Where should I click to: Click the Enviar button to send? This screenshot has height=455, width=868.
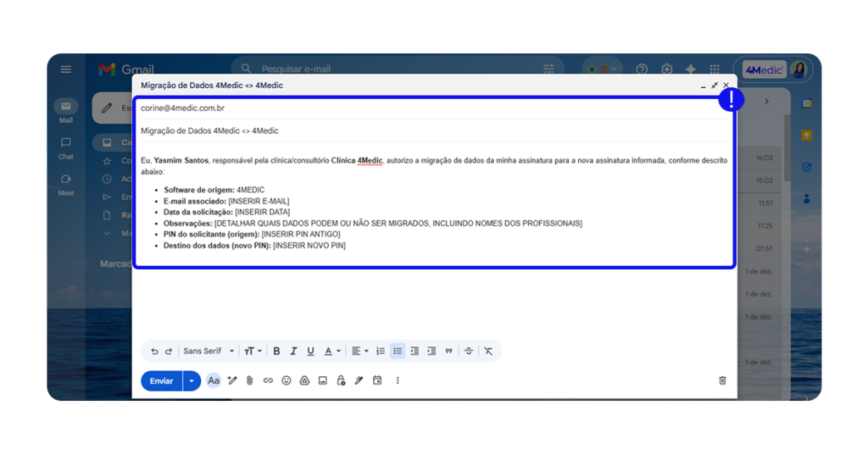pos(161,380)
